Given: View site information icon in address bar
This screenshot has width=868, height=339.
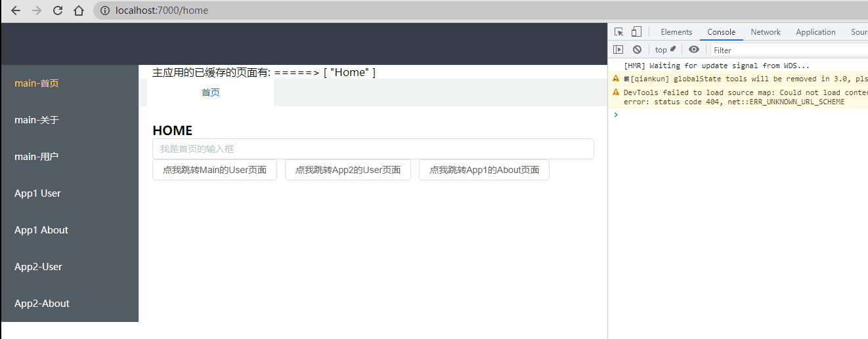Looking at the screenshot, I should [x=105, y=10].
